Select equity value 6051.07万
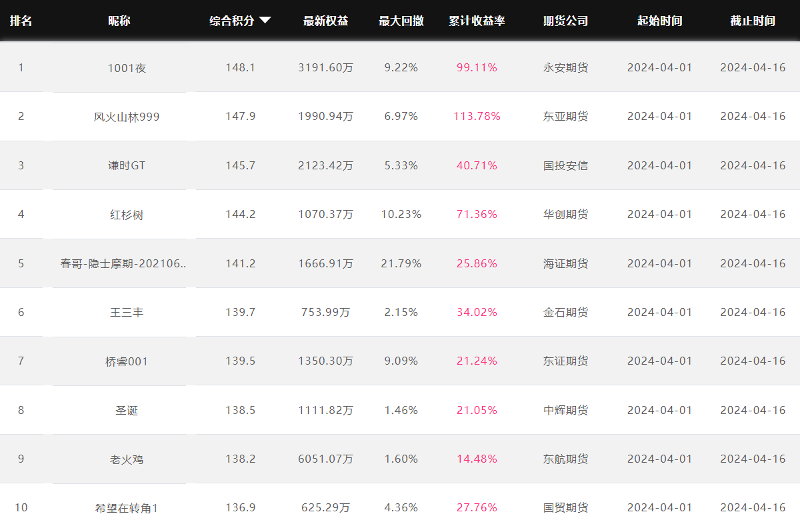The image size is (800, 532). 325,459
